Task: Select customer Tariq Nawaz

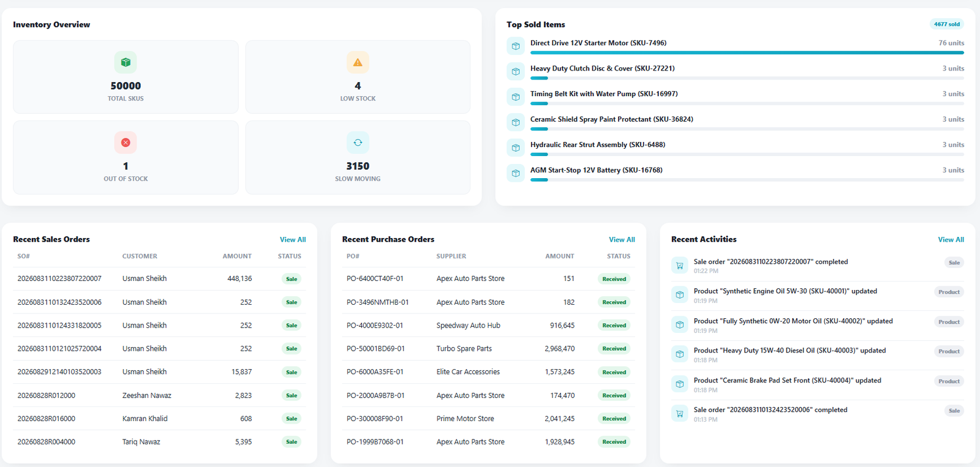Action: click(141, 442)
